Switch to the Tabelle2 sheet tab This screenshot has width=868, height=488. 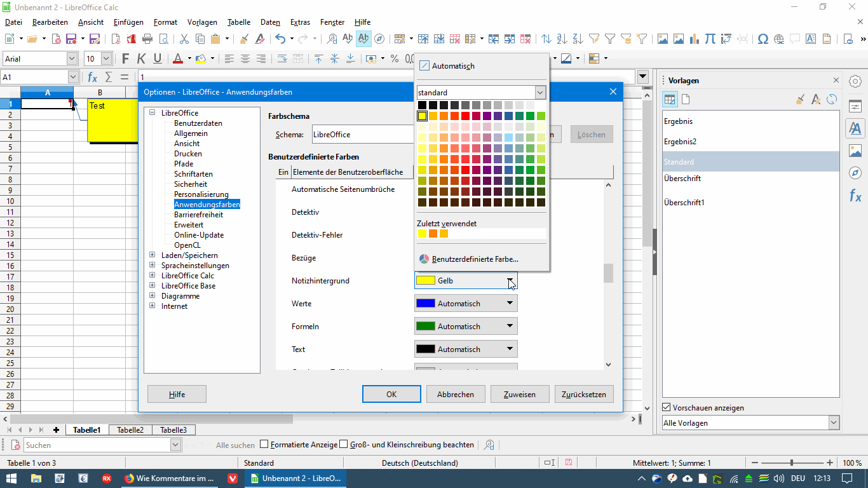tap(130, 430)
